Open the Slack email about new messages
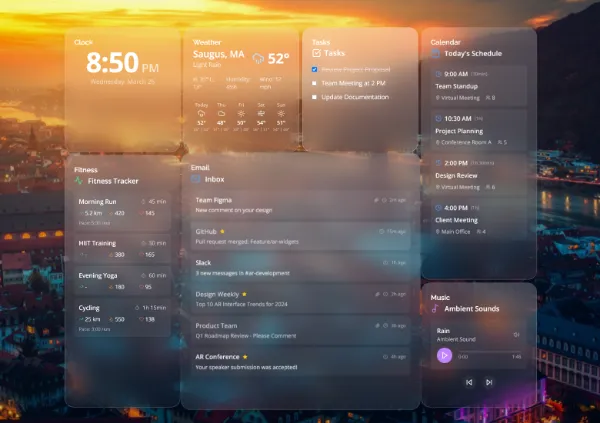The width and height of the screenshot is (600, 423). point(300,268)
